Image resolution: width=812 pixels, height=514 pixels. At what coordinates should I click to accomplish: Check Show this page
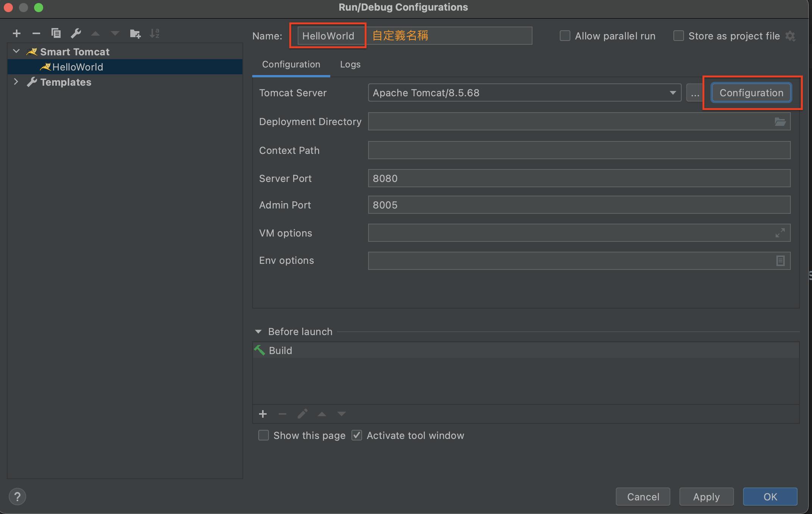264,435
